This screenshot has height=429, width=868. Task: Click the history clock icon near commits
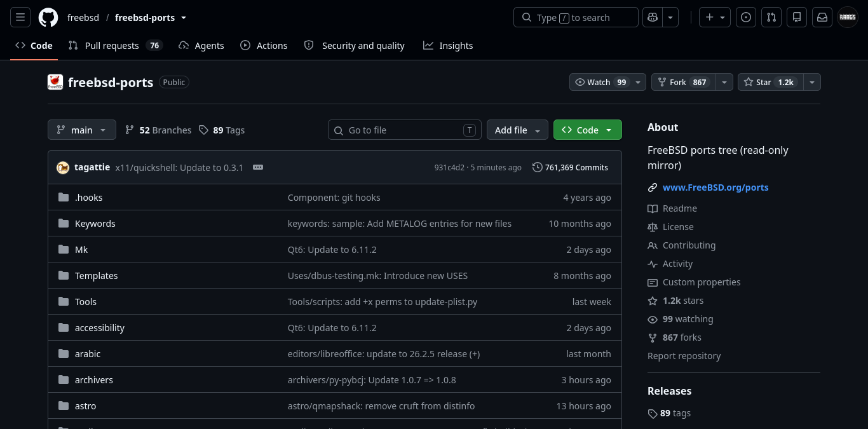538,167
